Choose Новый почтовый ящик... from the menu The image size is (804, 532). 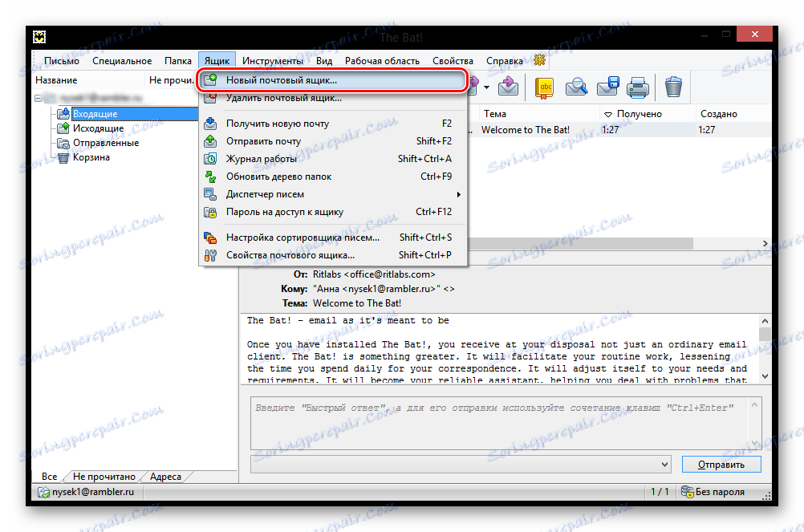(333, 80)
